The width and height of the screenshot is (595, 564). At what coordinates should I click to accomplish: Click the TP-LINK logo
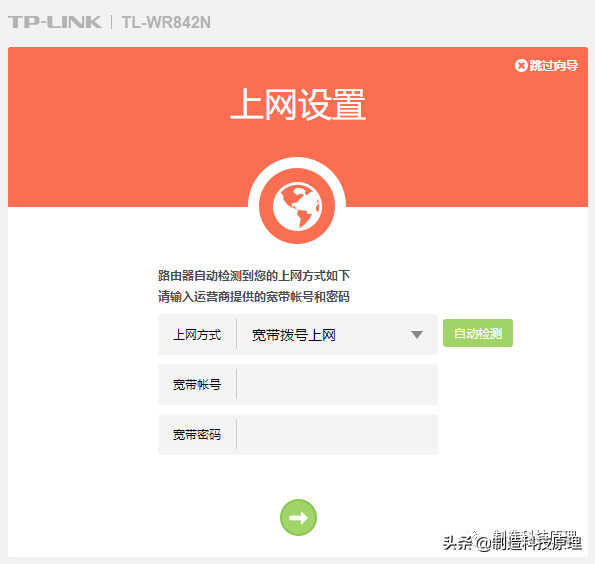pos(55,22)
